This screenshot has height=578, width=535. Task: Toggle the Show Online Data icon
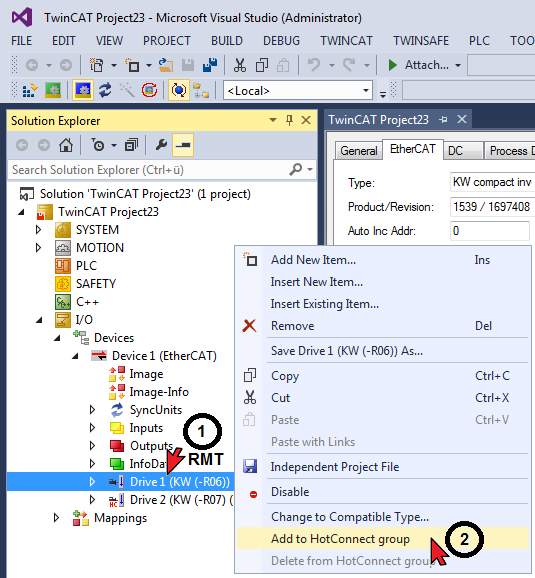click(179, 90)
